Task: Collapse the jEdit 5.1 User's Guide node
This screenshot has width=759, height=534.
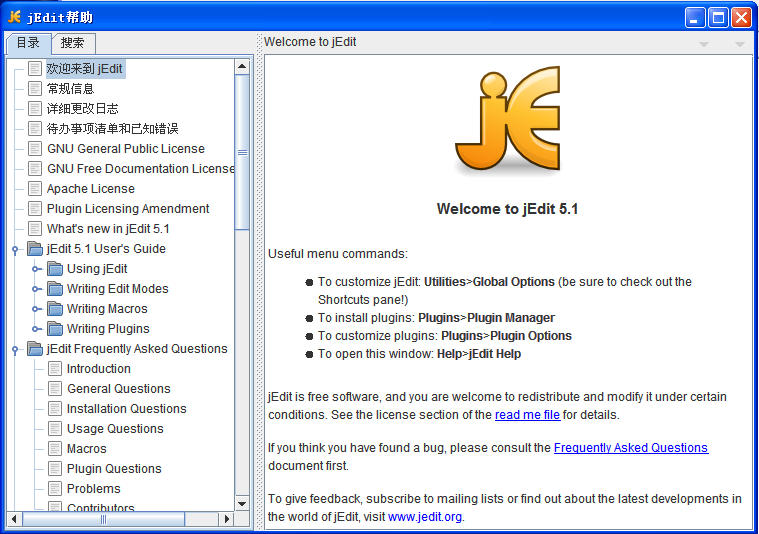Action: coord(15,250)
